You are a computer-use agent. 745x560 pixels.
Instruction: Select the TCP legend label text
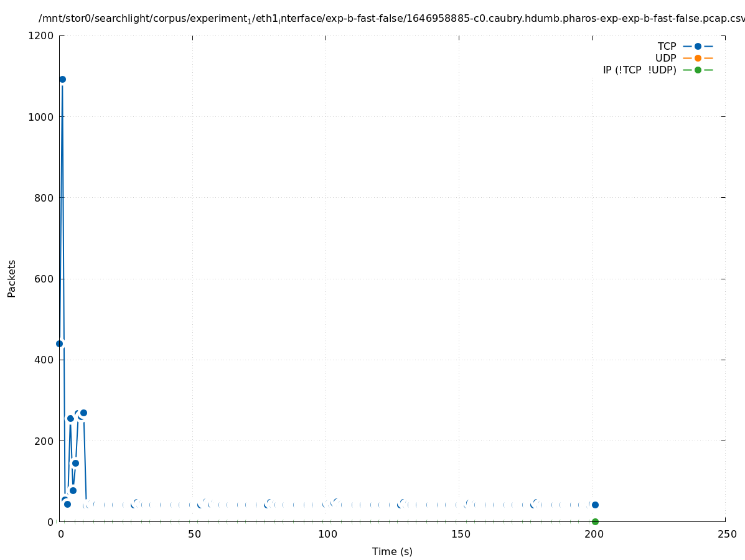tap(667, 46)
